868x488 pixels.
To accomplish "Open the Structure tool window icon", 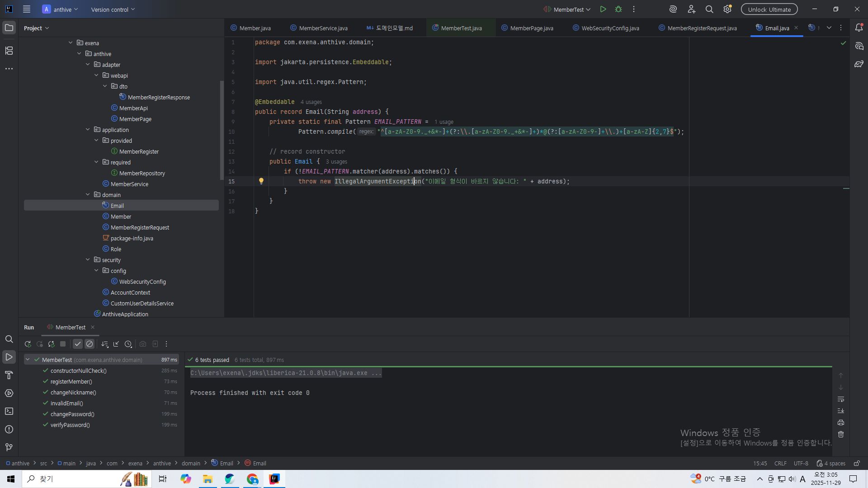I will 9,51.
